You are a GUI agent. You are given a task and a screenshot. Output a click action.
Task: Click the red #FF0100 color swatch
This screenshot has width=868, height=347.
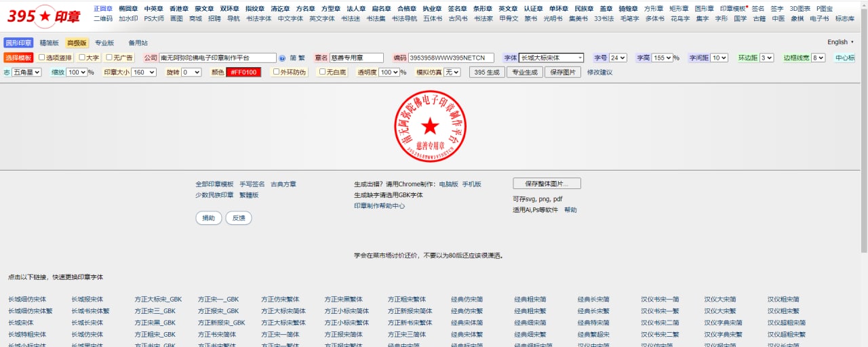coord(243,72)
